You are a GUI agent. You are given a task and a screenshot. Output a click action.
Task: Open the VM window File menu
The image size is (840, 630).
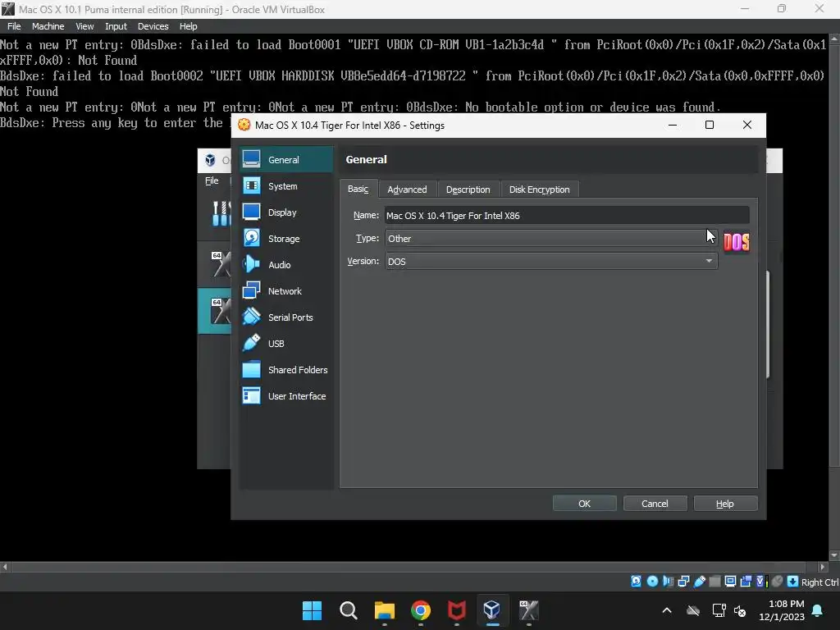(x=14, y=26)
